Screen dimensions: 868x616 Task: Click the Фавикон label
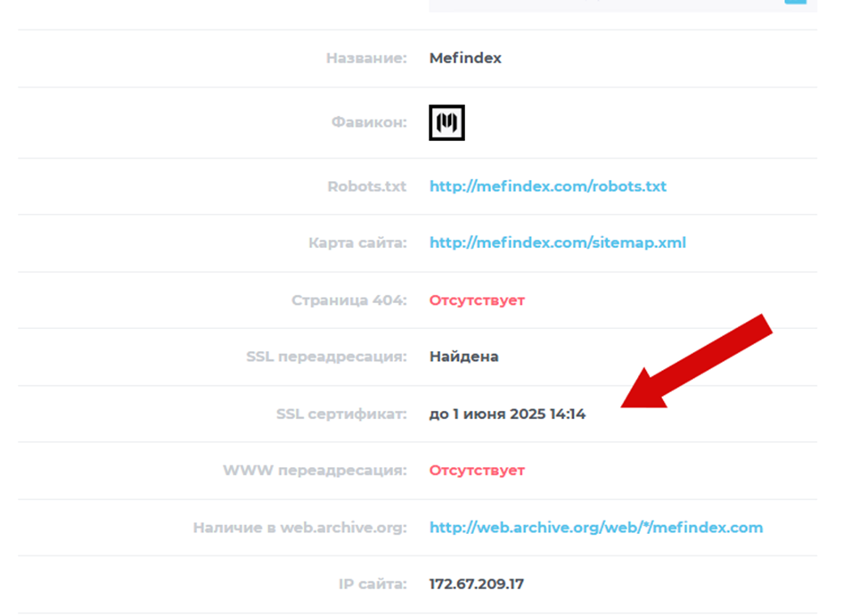(x=369, y=122)
